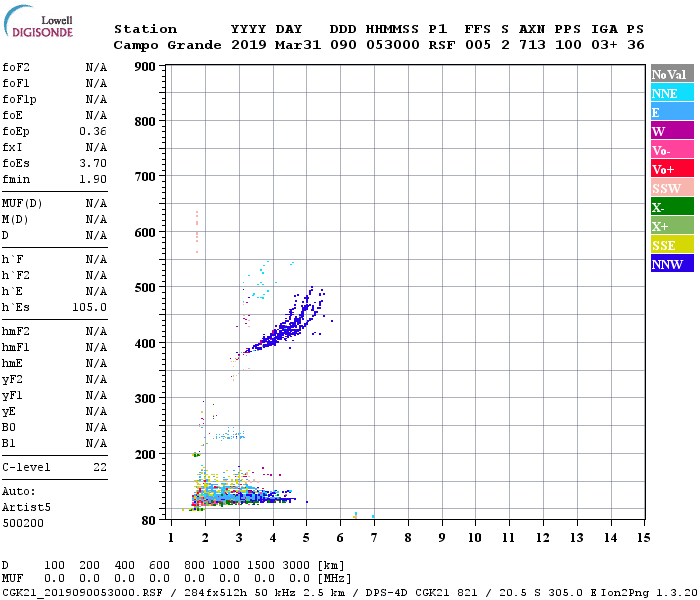Viewport: 700px width, 600px height.
Task: Select the NNE cyan legend swatch
Action: pyautogui.click(x=672, y=93)
